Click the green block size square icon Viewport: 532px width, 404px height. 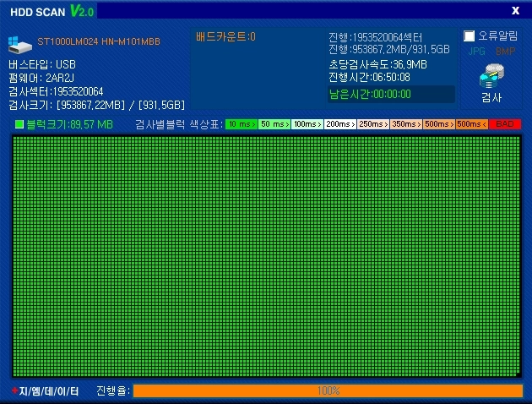click(x=19, y=124)
